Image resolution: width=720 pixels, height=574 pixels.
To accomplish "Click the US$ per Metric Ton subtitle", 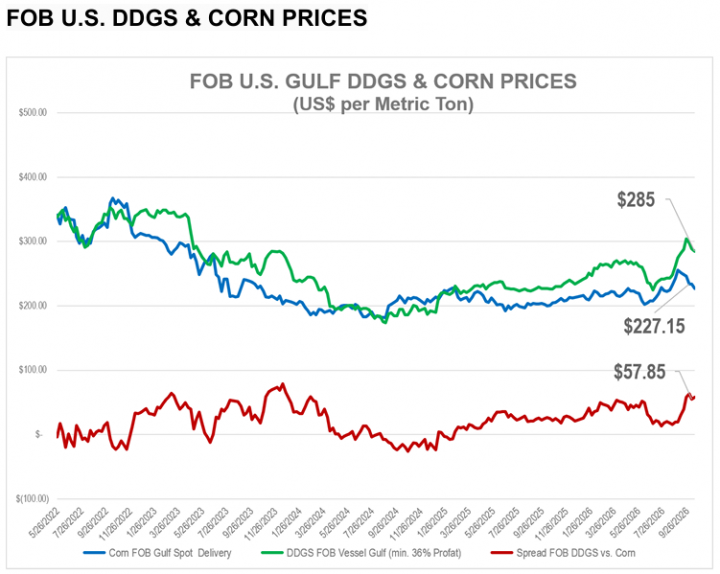I will point(383,104).
